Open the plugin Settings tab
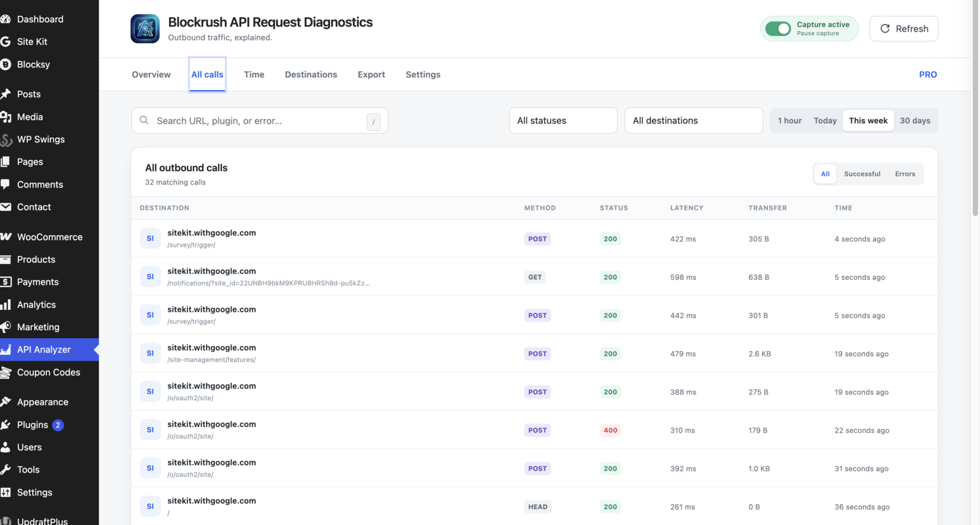Screen dimensions: 980x525 pyautogui.click(x=423, y=75)
